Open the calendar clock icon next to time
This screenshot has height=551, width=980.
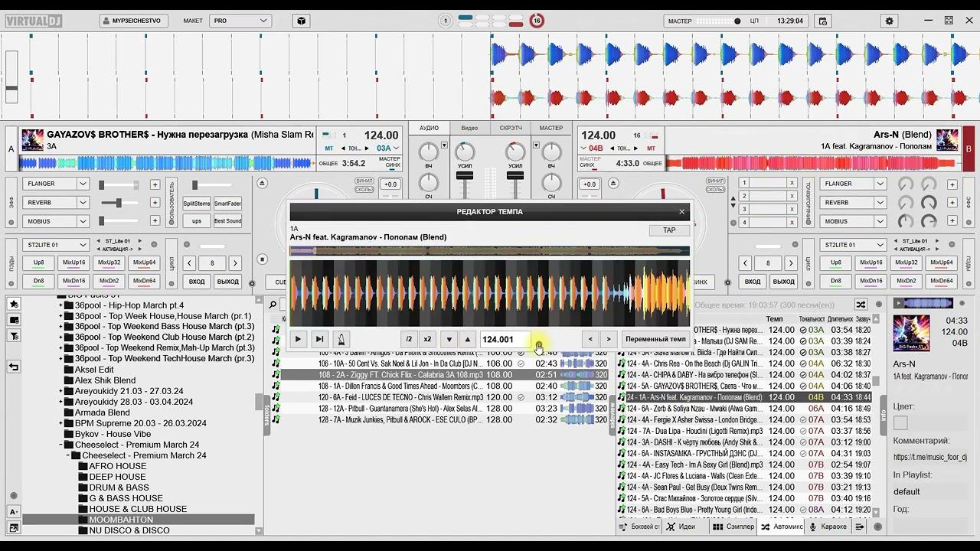click(x=822, y=21)
